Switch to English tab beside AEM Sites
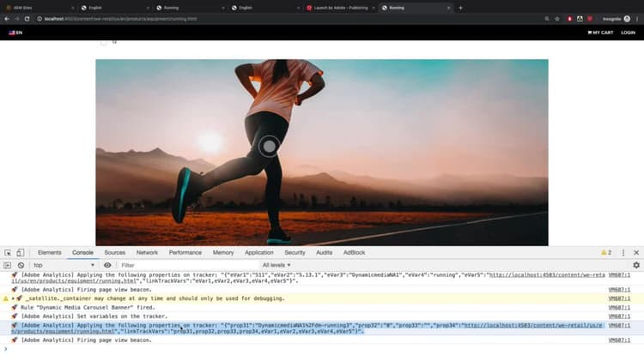Image resolution: width=644 pixels, height=361 pixels. pos(113,8)
